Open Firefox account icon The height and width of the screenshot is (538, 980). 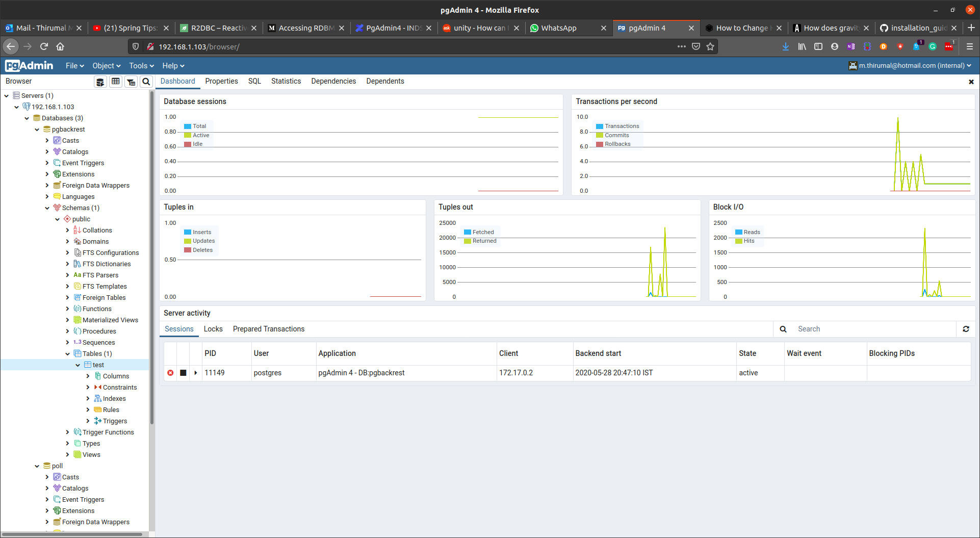pos(835,46)
